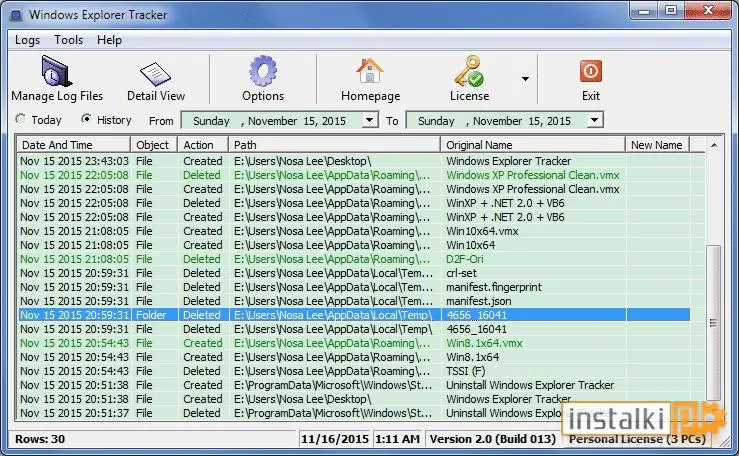Sort by Date And Time column

pos(74,145)
